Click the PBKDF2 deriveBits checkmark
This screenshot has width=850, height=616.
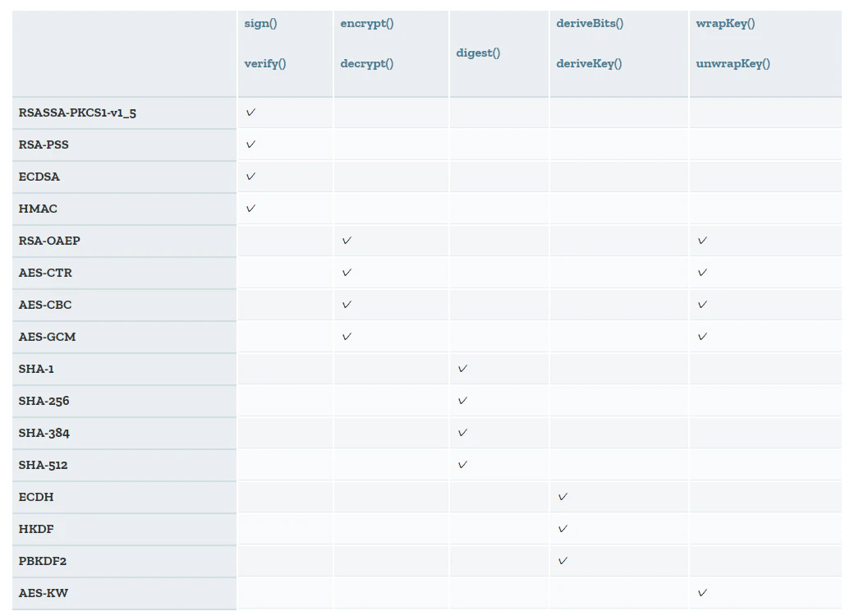pos(563,561)
